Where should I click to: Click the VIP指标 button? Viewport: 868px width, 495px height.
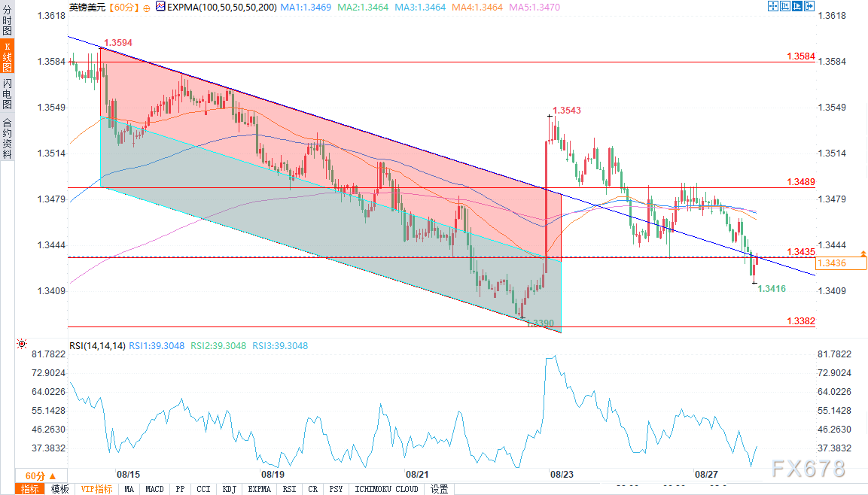coord(96,489)
